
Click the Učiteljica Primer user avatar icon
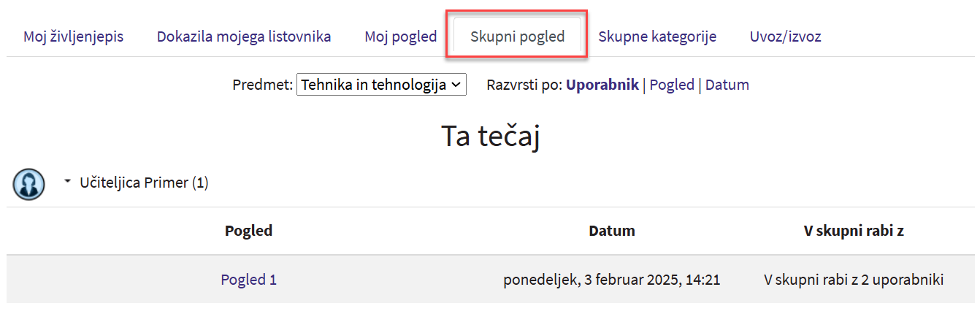[28, 183]
